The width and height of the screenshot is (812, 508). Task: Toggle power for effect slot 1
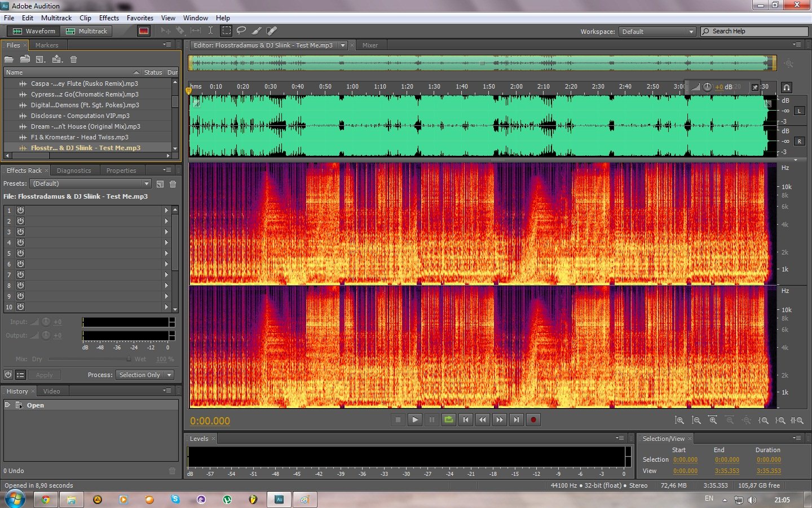point(20,210)
